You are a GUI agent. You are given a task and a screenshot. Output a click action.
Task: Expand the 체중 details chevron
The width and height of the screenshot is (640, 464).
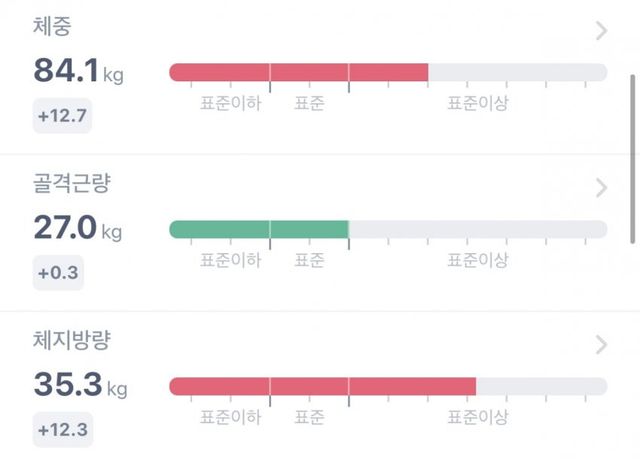[601, 31]
